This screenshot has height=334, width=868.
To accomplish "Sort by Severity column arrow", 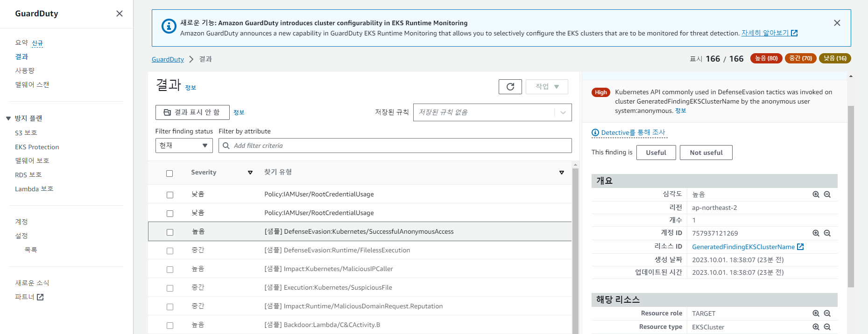I will pos(250,173).
